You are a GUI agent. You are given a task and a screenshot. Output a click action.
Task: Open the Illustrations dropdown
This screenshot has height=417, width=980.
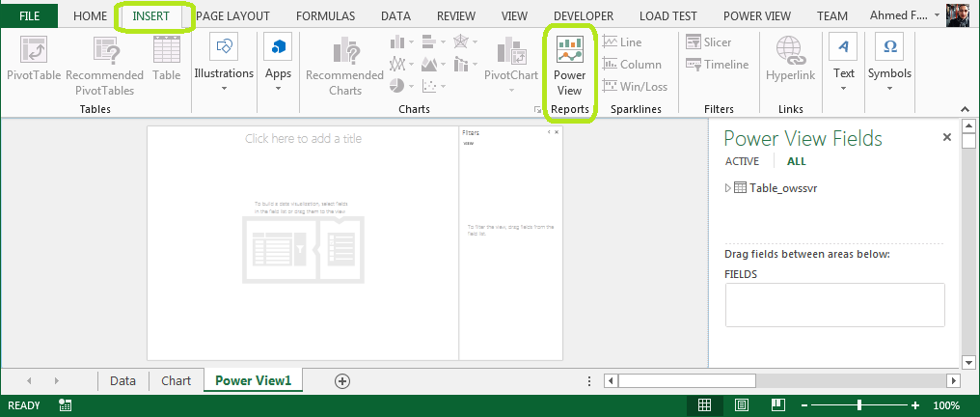click(x=224, y=63)
